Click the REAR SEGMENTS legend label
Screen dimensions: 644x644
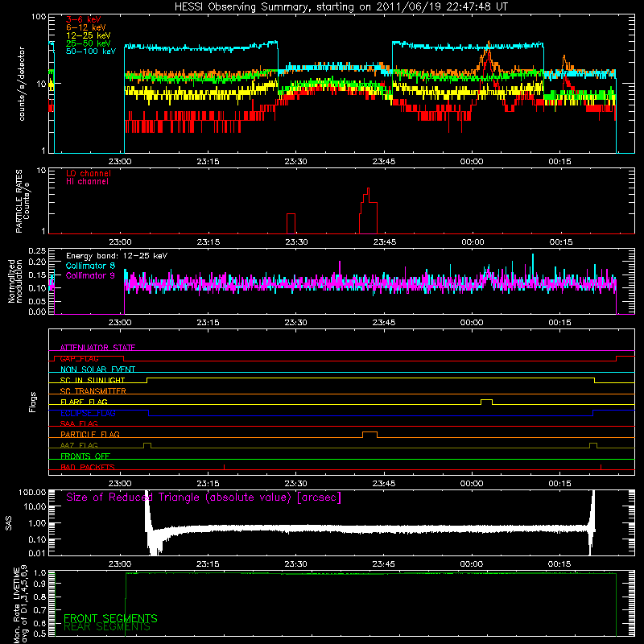click(x=107, y=627)
